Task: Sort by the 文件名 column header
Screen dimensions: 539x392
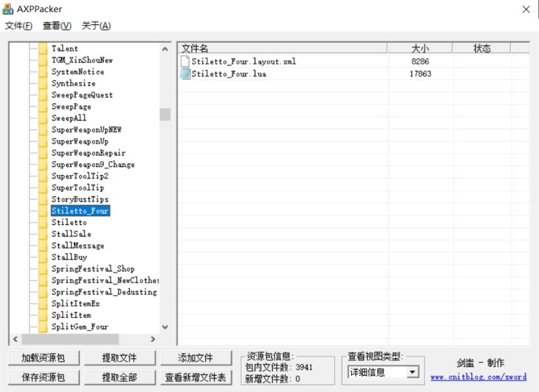Action: [282, 48]
